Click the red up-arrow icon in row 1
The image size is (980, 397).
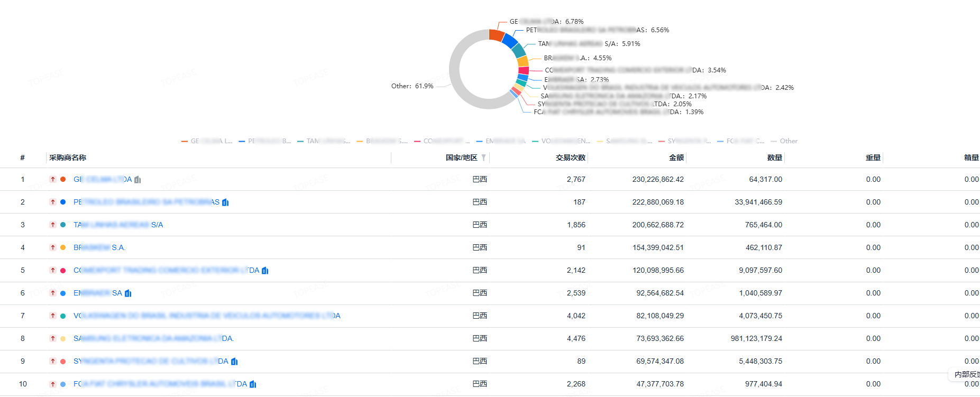53,179
